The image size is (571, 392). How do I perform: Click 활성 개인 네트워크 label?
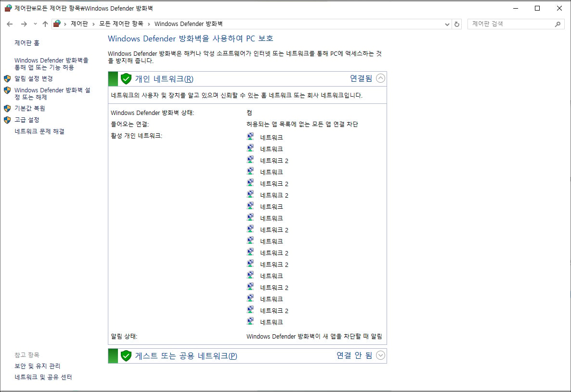coord(137,136)
